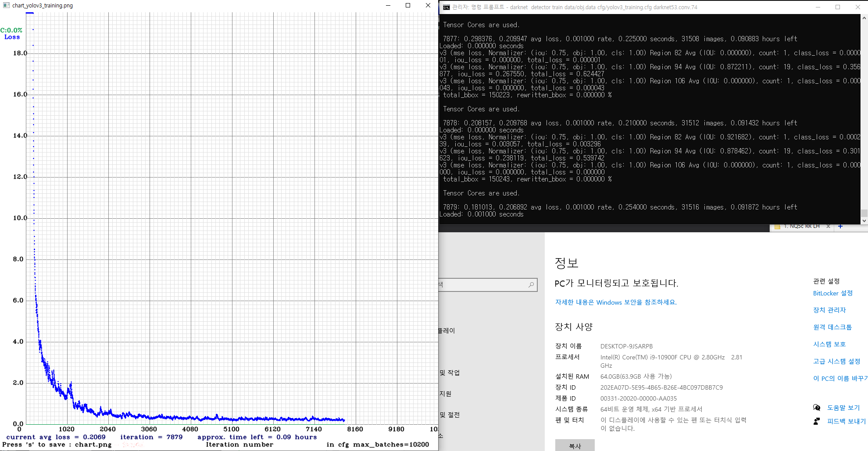Click the console line starting with 7879:
The image size is (868, 451).
[x=620, y=207]
